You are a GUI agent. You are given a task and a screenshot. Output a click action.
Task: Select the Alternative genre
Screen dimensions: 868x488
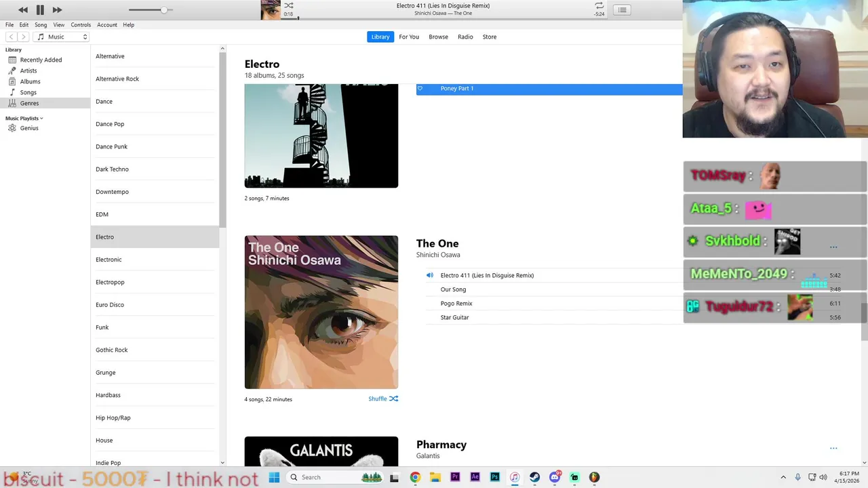point(155,56)
